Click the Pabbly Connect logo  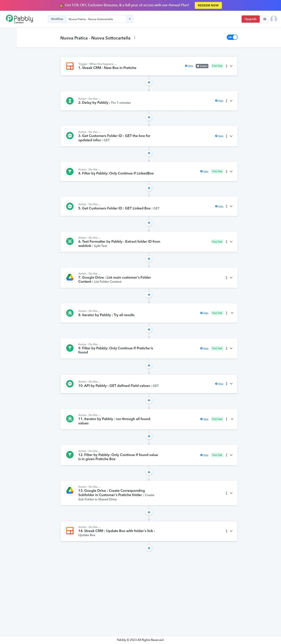20,19
